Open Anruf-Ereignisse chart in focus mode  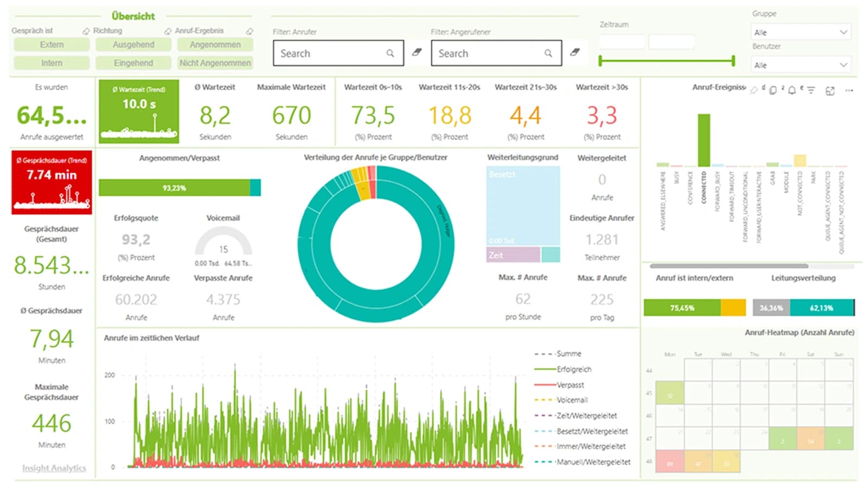830,91
